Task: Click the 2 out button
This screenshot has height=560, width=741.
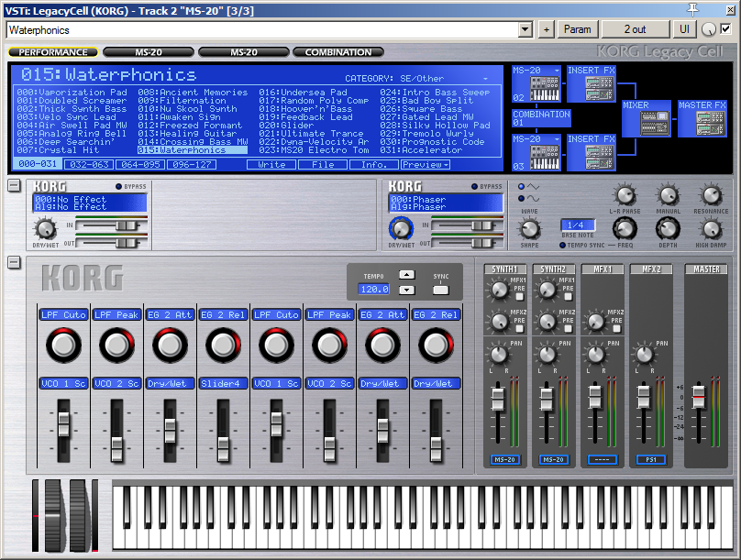Action: coord(636,29)
